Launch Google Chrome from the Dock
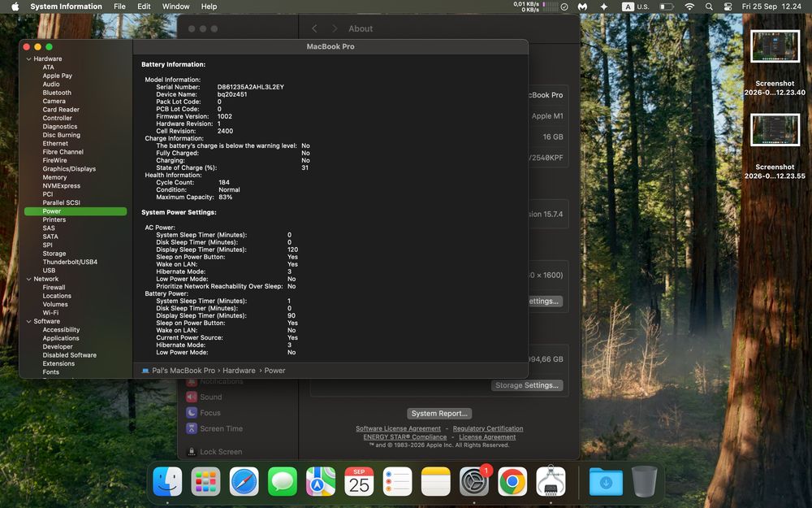This screenshot has height=508, width=812. coord(512,481)
